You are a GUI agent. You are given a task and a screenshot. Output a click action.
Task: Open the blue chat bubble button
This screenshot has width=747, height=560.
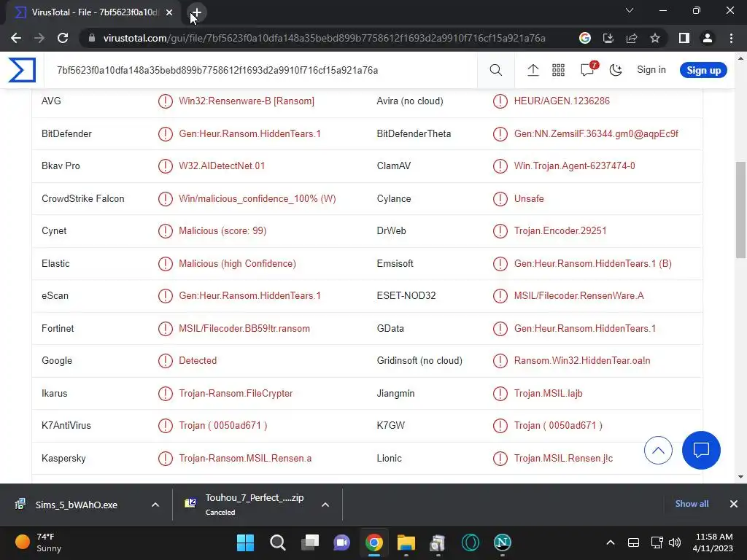(701, 450)
